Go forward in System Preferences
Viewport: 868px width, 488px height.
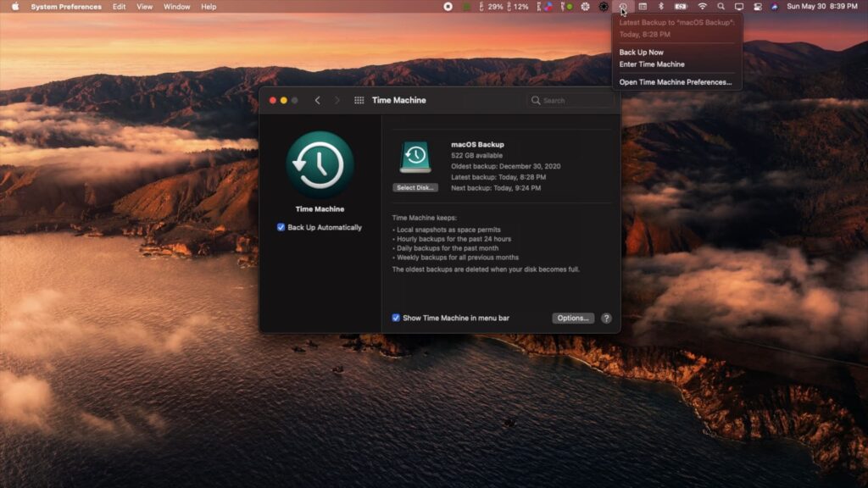click(x=337, y=100)
